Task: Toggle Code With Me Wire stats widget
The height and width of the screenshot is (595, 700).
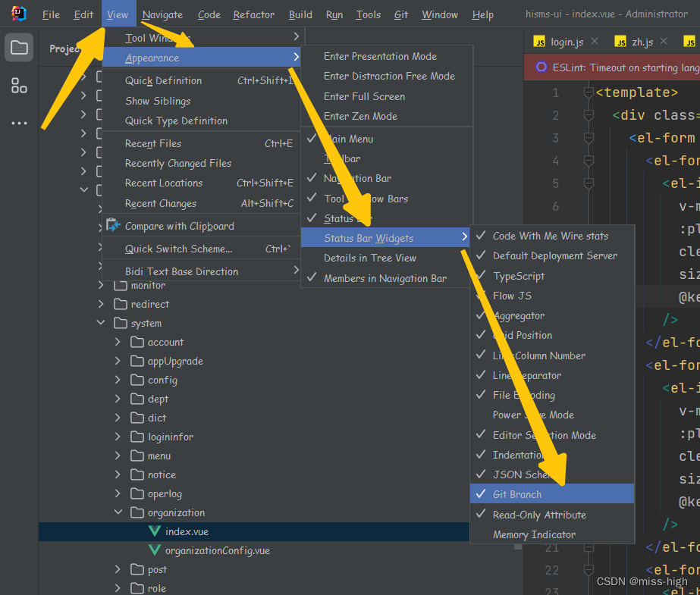Action: click(552, 236)
